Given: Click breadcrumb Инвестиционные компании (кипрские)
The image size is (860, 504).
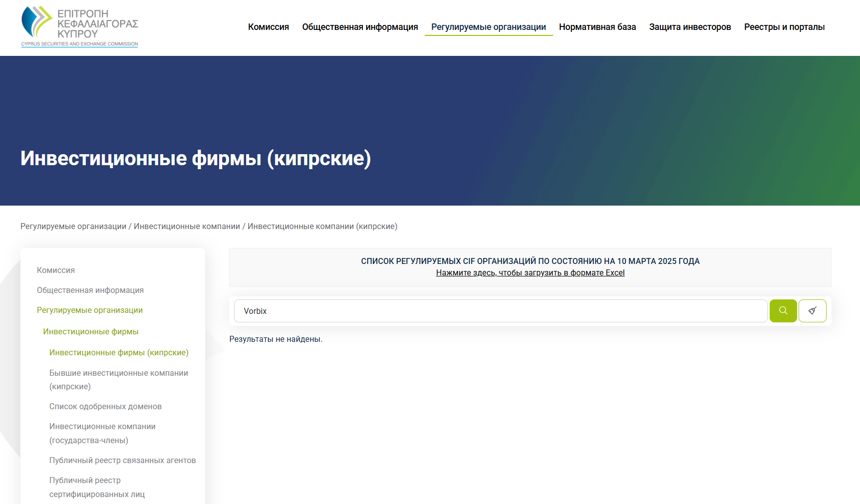Looking at the screenshot, I should tap(322, 227).
